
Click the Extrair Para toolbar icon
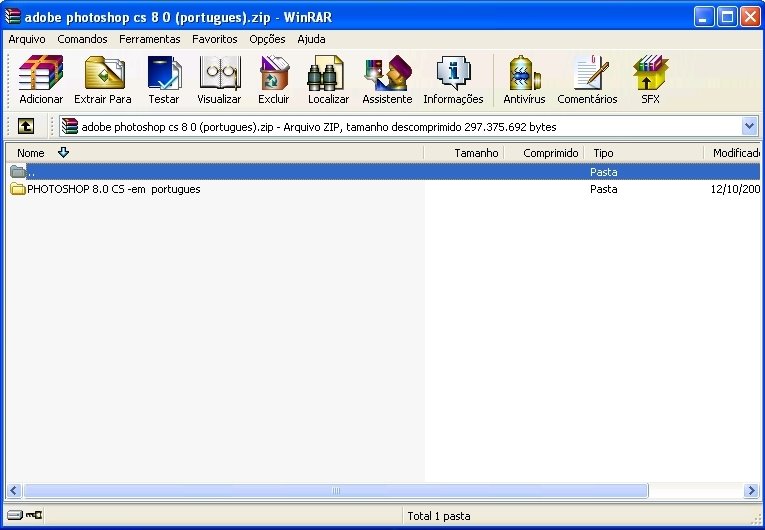pos(105,73)
